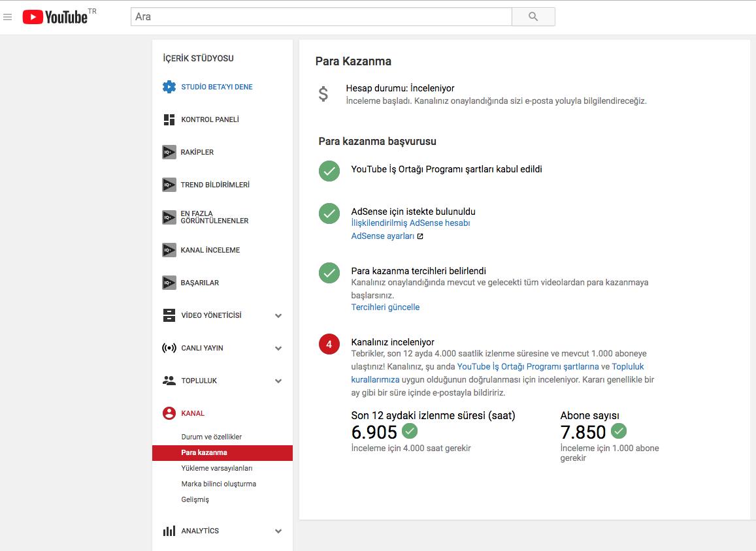Open RAKİPLER menu item

click(197, 152)
